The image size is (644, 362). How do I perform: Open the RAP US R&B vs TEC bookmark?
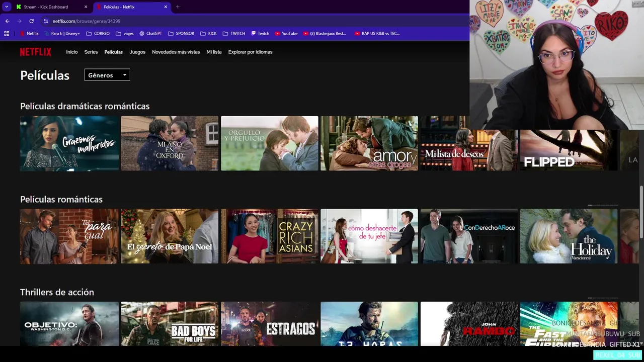tap(377, 34)
